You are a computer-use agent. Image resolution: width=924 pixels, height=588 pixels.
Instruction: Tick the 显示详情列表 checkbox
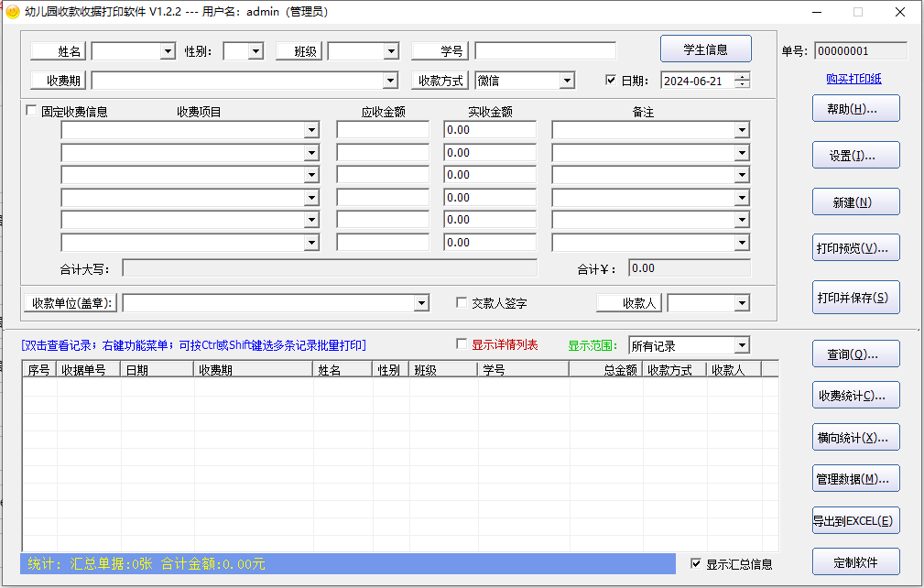pyautogui.click(x=462, y=344)
